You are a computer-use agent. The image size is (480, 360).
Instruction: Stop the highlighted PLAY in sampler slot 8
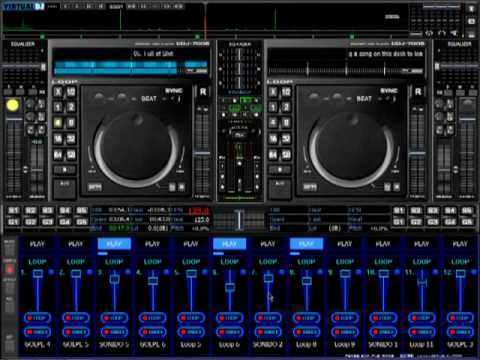click(x=306, y=244)
